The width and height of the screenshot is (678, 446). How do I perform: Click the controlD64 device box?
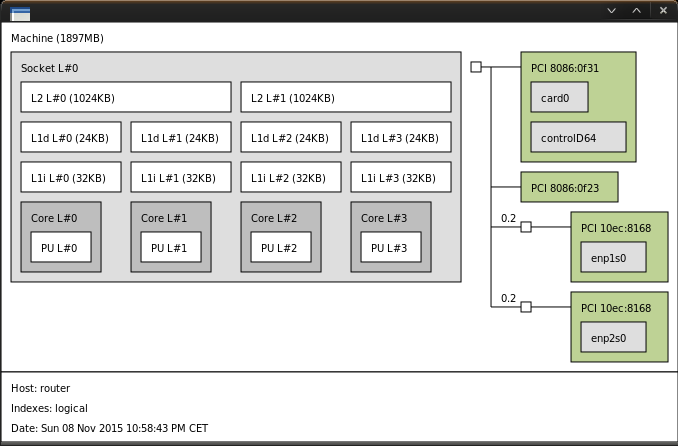[x=578, y=138]
